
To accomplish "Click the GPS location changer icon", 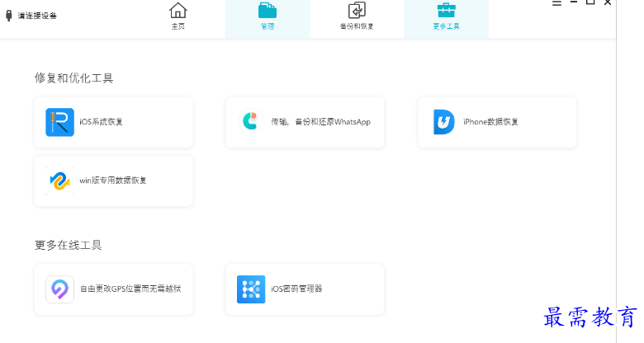I will [x=59, y=289].
